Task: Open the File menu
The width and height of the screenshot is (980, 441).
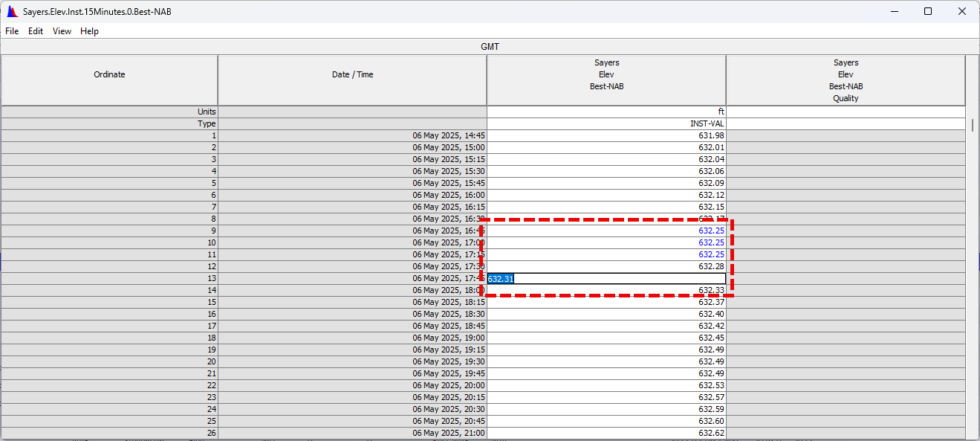Action: click(12, 31)
